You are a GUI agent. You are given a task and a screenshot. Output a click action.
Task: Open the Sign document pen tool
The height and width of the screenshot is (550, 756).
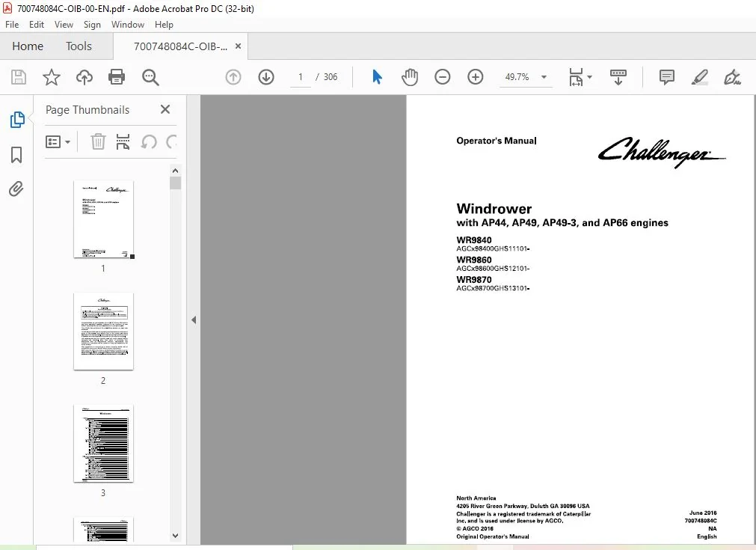click(732, 77)
